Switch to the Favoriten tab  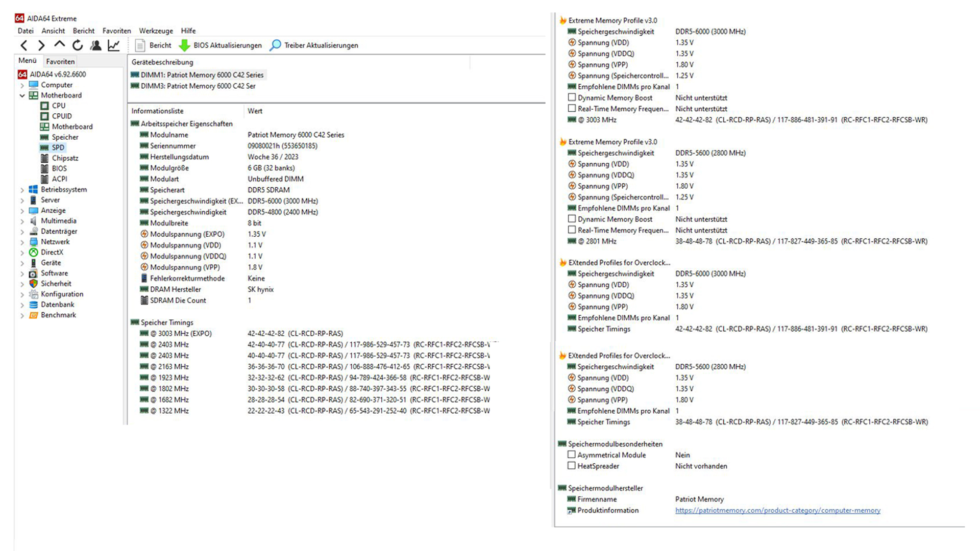[x=60, y=61]
